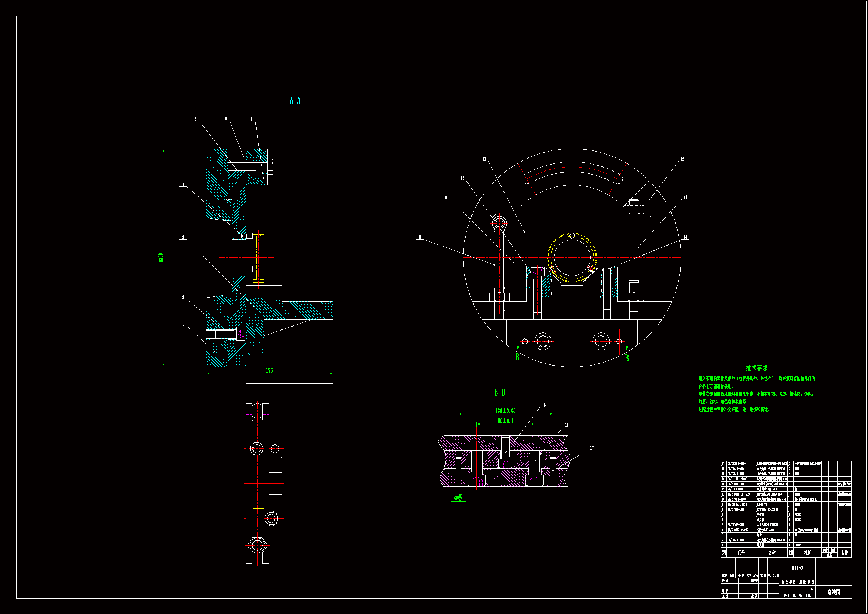868x614 pixels.
Task: Click the 80±0.1 dimension text
Action: [505, 421]
